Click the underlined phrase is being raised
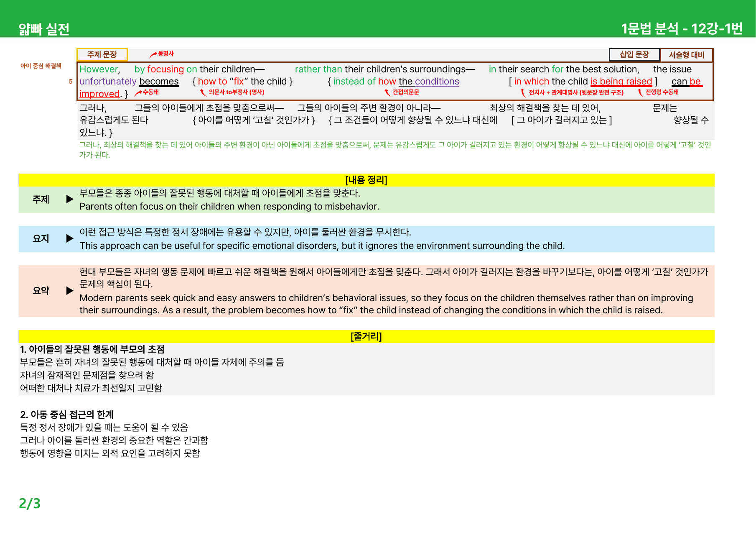 point(621,82)
